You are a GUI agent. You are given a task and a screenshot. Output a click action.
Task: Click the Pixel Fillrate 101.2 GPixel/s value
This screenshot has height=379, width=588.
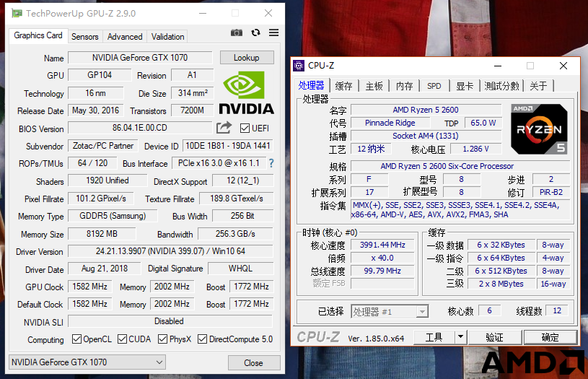point(101,199)
